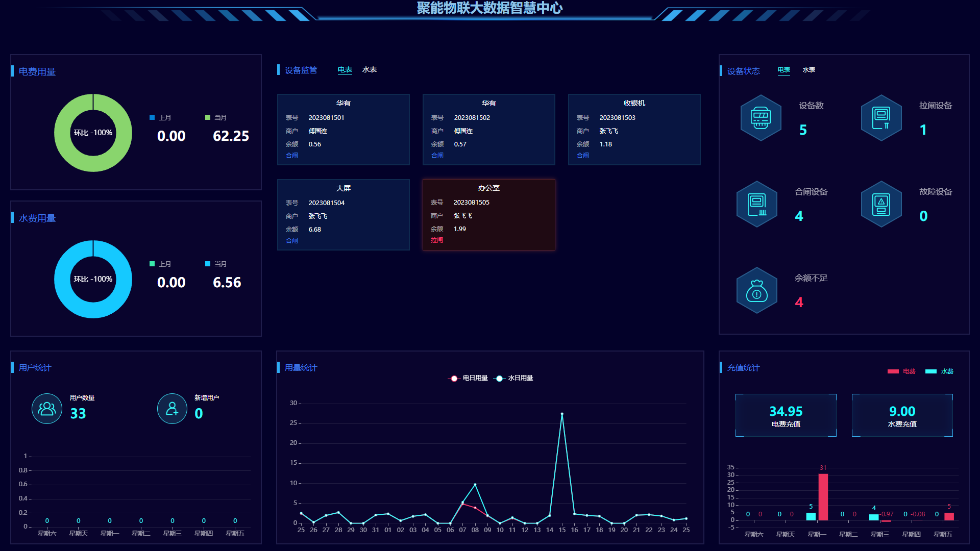Click 拉闸 on 办公室 meter card
Screen dimensions: 980x551
437,240
